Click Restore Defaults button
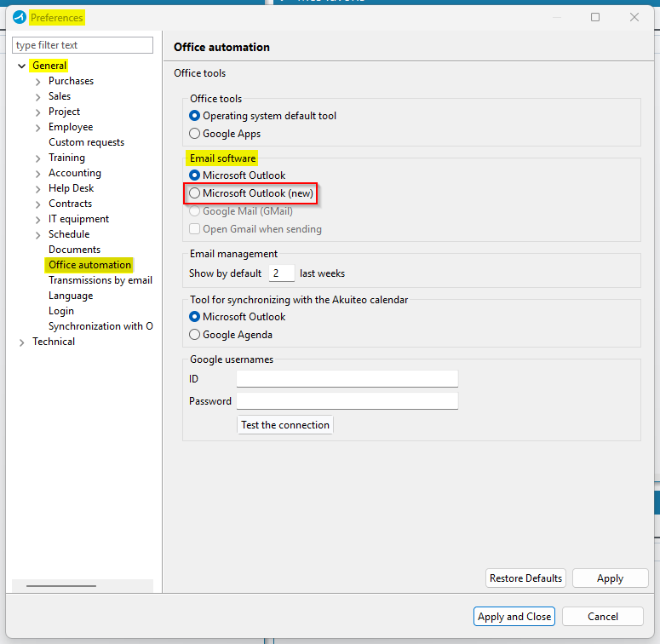The height and width of the screenshot is (644, 660). click(525, 578)
